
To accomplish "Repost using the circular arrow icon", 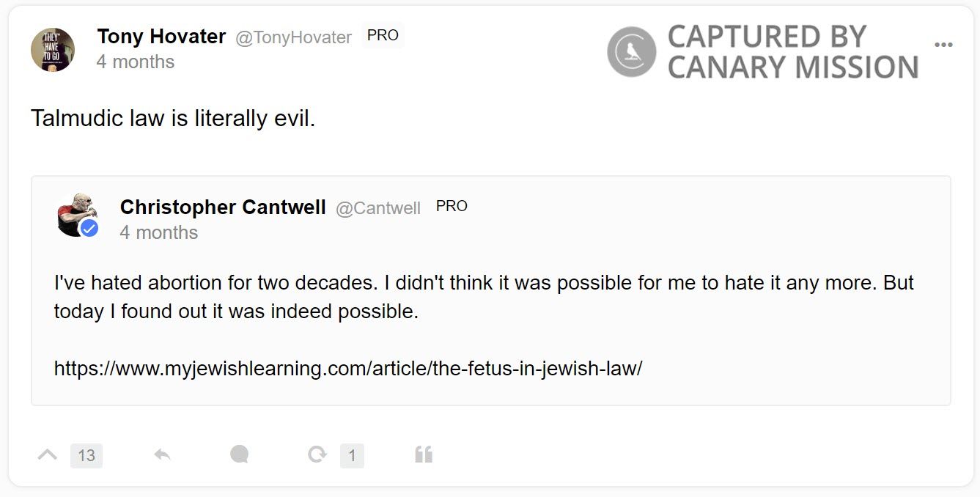I will tap(317, 455).
